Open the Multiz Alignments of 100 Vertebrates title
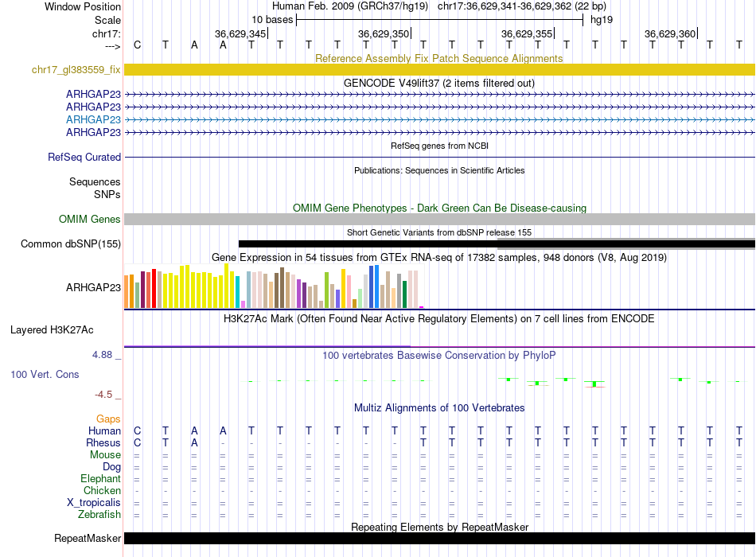 (x=438, y=408)
